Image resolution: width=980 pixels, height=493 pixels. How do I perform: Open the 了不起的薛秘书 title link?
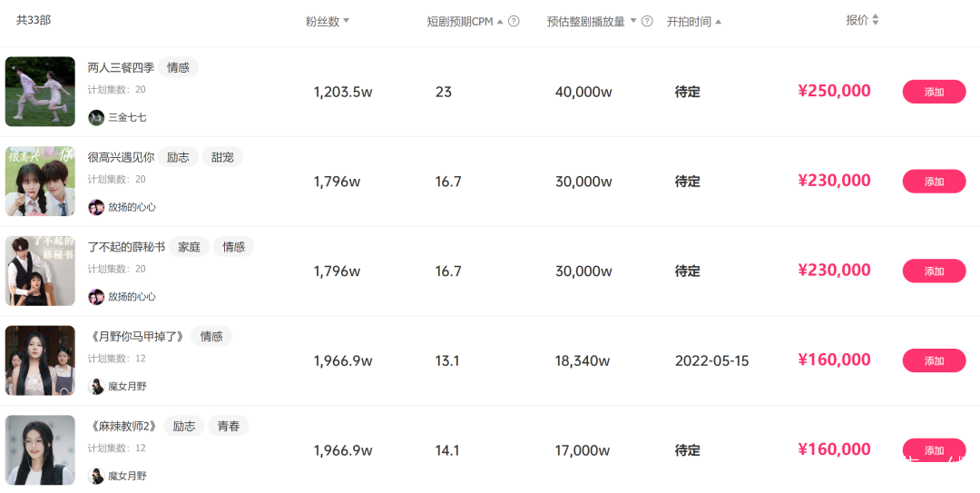[x=126, y=247]
